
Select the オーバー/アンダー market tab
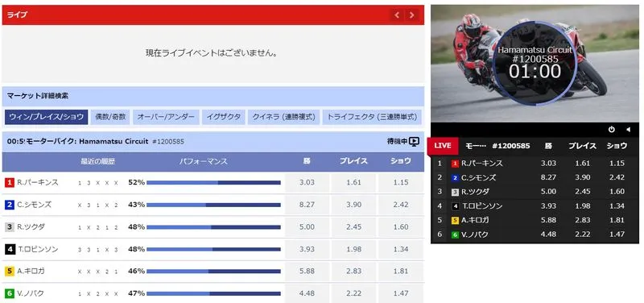pos(166,117)
